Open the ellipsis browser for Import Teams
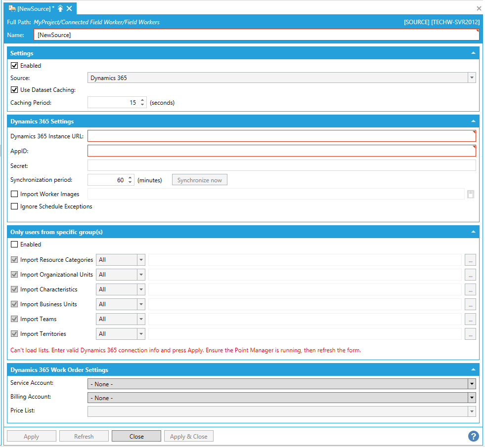 click(x=470, y=319)
